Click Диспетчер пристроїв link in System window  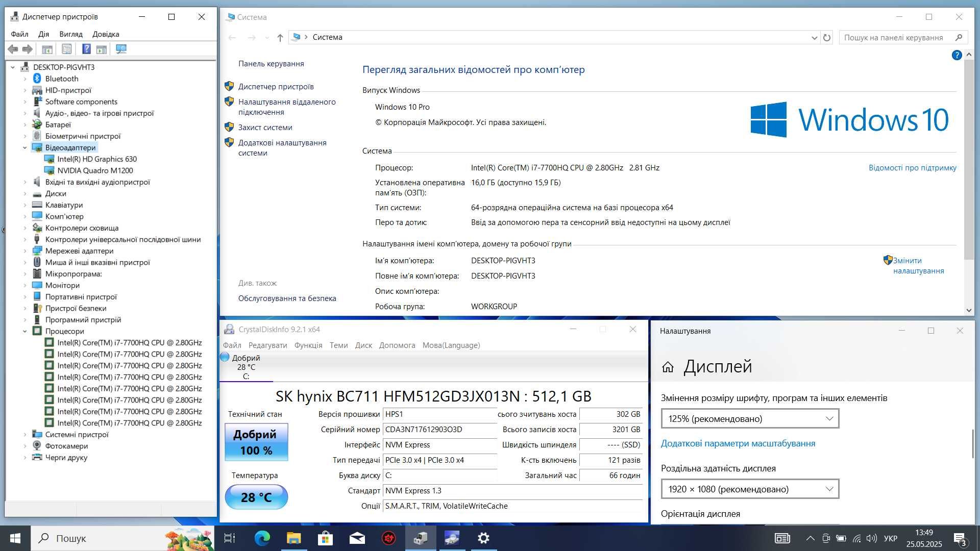[x=276, y=87]
